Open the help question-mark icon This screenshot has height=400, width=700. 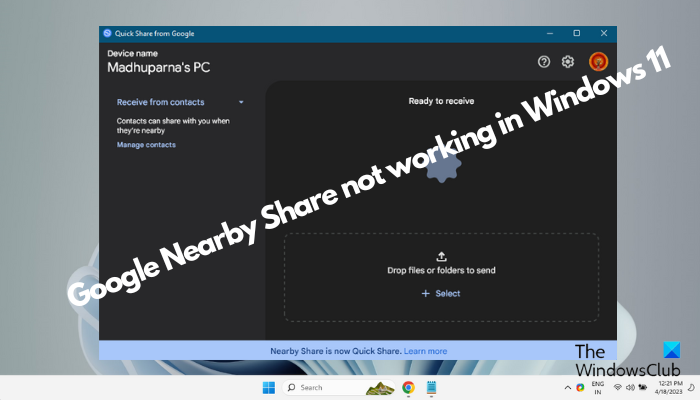coord(543,62)
